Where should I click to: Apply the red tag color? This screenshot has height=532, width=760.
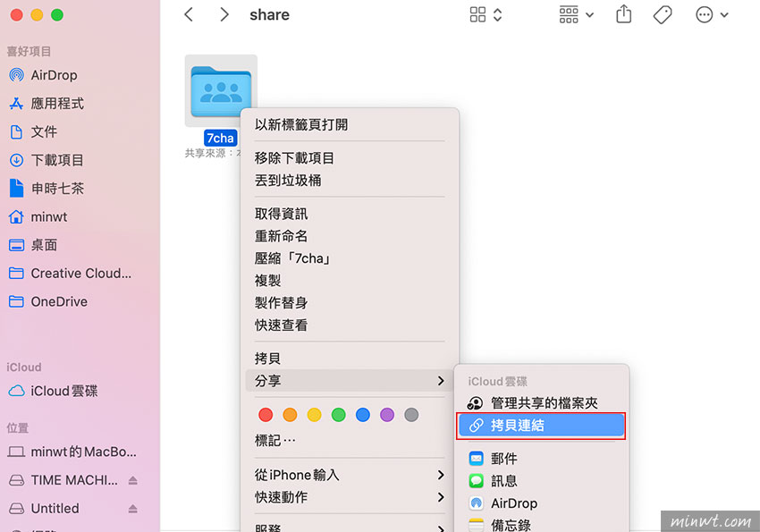click(x=266, y=415)
